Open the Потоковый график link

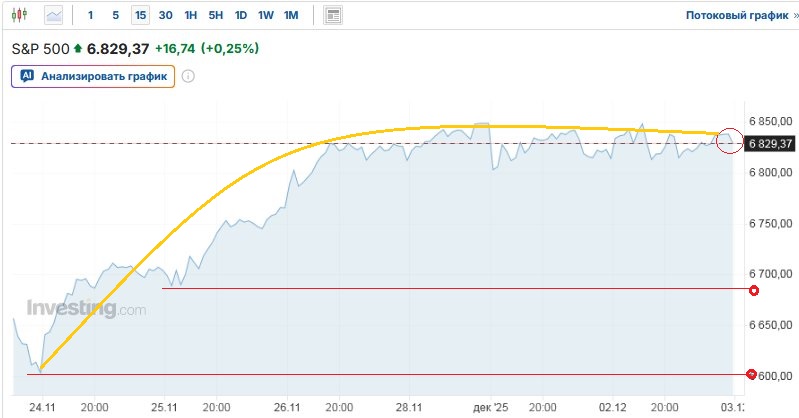pyautogui.click(x=735, y=16)
